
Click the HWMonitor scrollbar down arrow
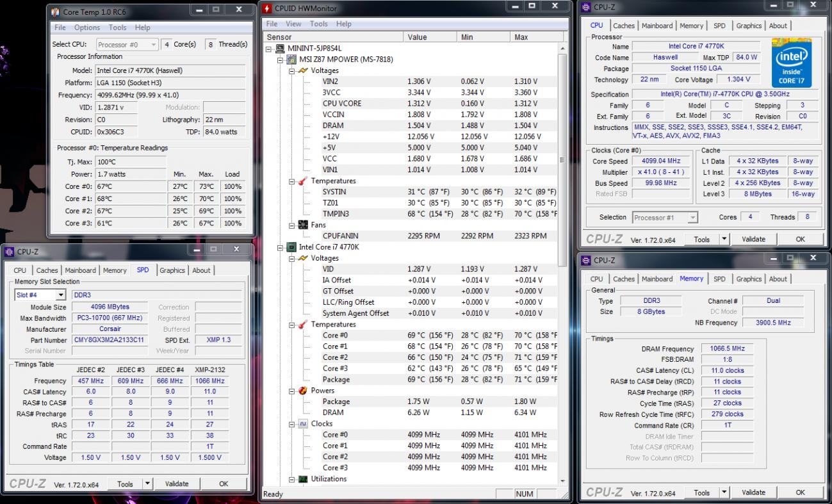563,481
